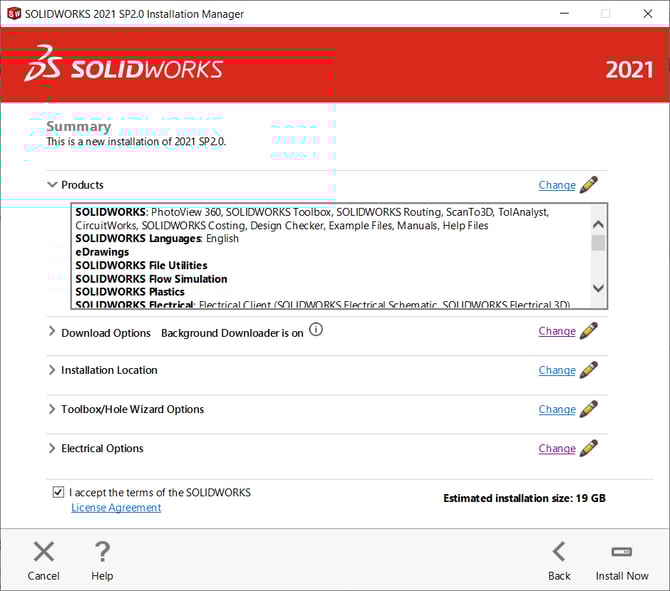Click the Install Now icon

tap(622, 552)
